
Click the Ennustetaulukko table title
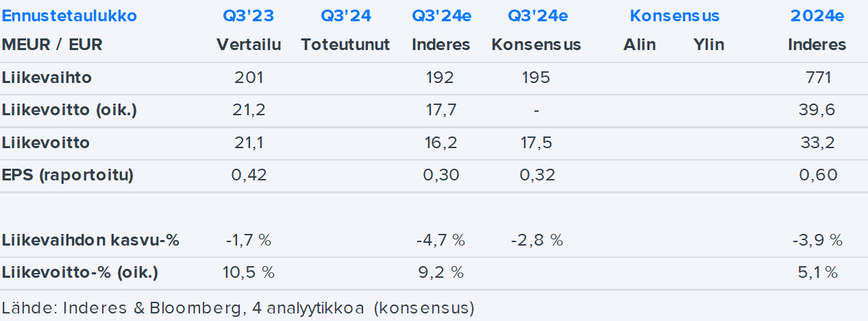click(x=69, y=16)
